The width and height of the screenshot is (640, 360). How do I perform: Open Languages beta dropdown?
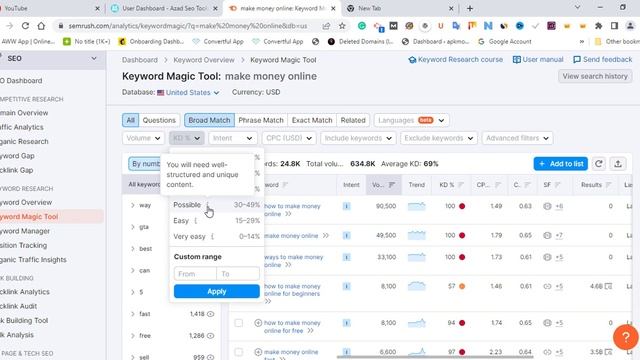(411, 120)
